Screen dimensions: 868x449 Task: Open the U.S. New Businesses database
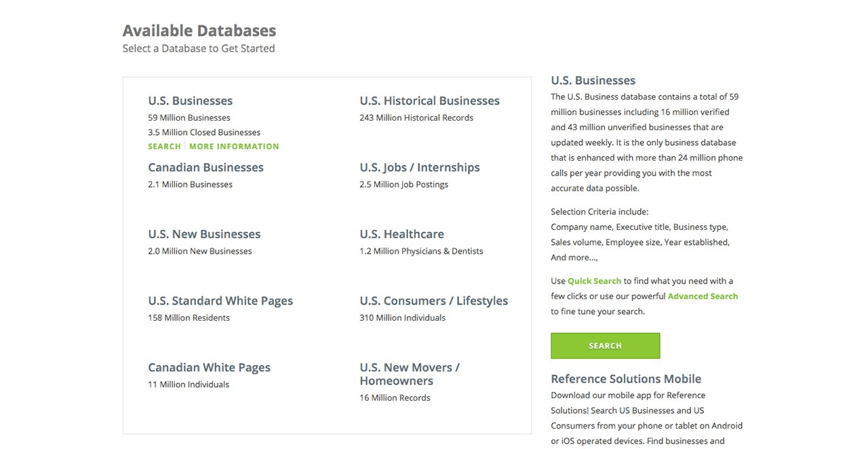pyautogui.click(x=204, y=234)
